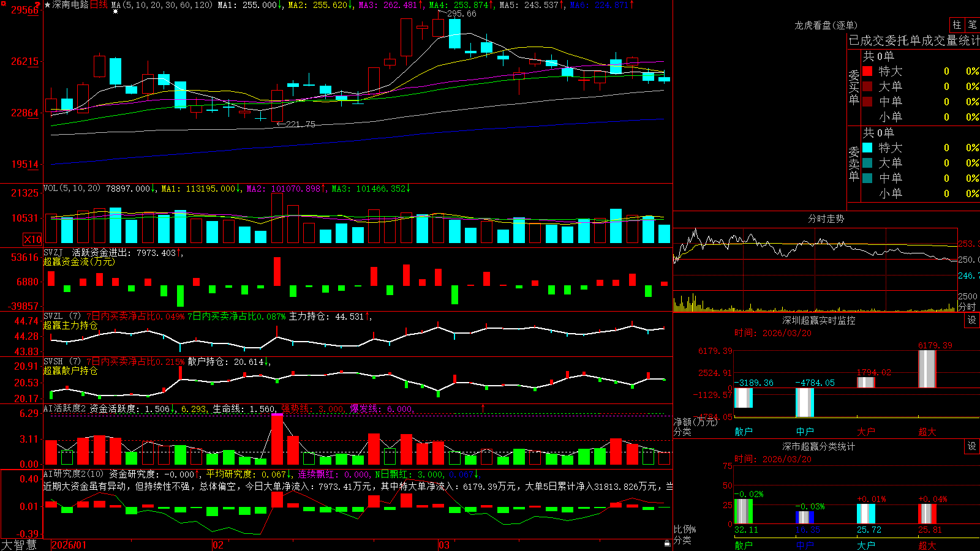Click the red question mark icon at top
This screenshot has height=551, width=980.
(38, 5)
